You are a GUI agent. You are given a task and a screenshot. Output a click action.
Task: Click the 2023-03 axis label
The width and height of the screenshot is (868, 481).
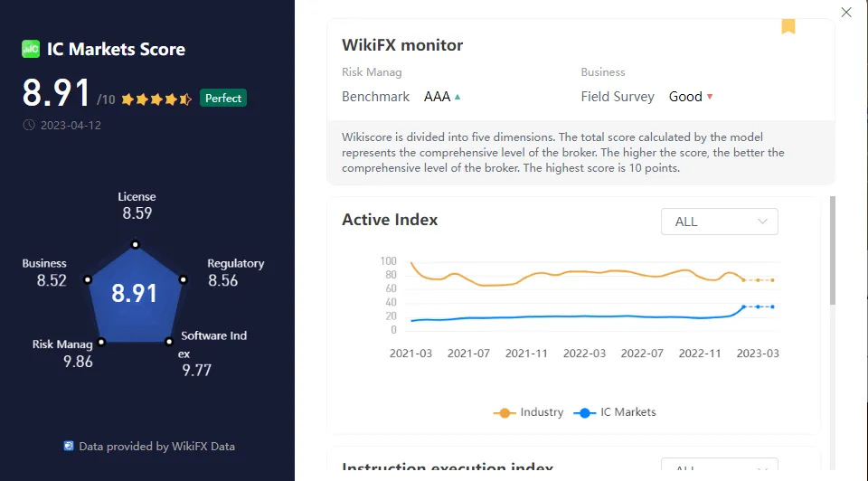coord(758,354)
